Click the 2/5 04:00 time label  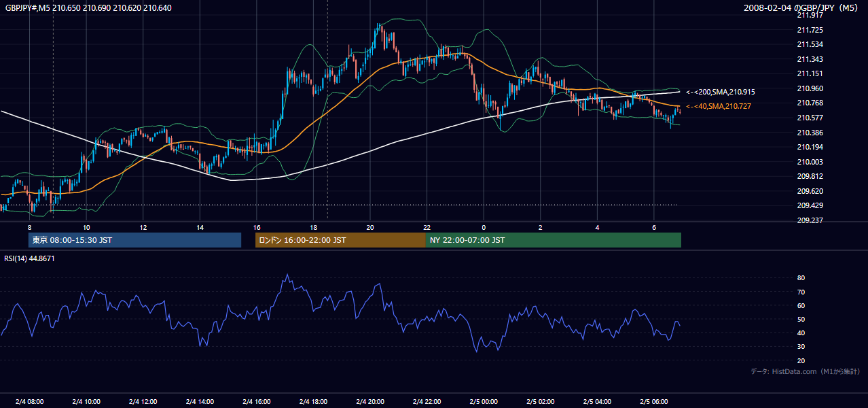coord(597,402)
